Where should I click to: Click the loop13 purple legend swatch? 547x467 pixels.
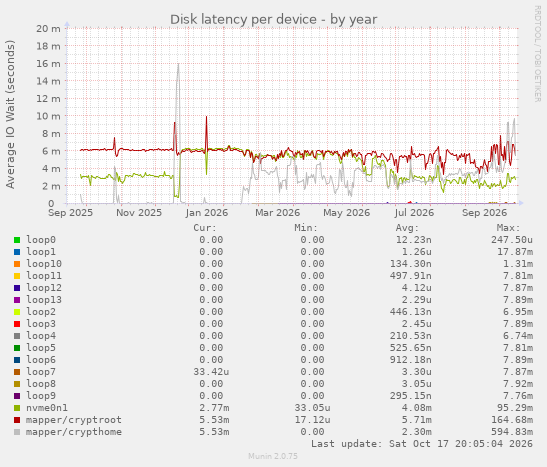pos(17,300)
